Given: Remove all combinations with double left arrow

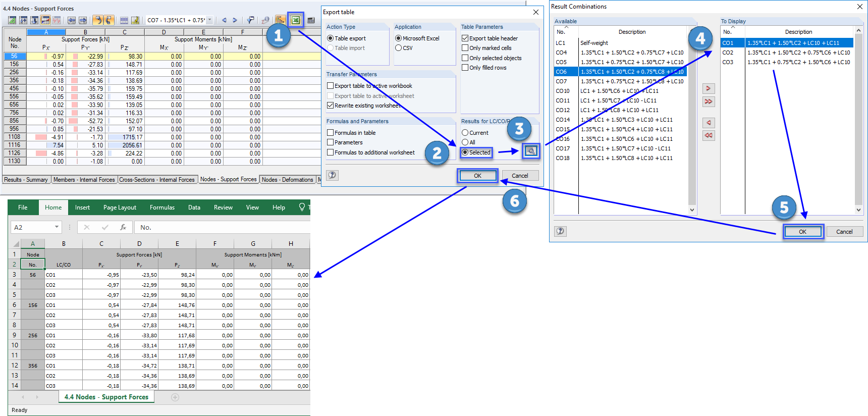Looking at the screenshot, I should [x=709, y=135].
